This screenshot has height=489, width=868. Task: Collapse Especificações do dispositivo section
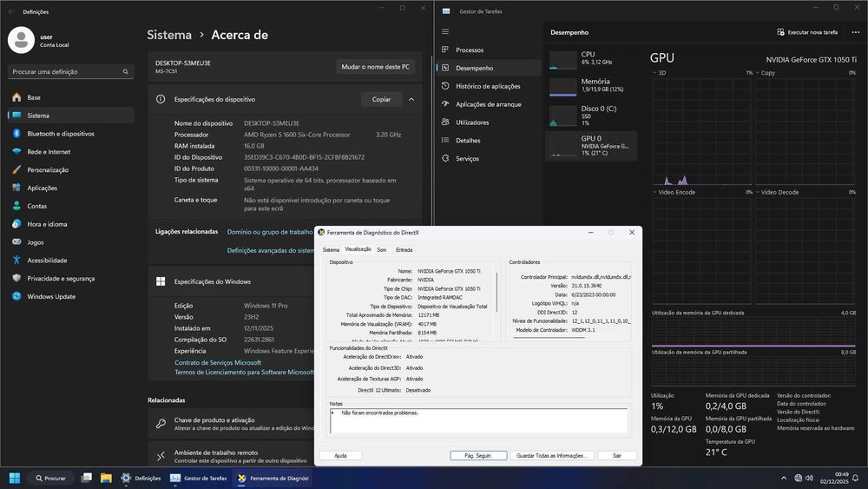(411, 99)
